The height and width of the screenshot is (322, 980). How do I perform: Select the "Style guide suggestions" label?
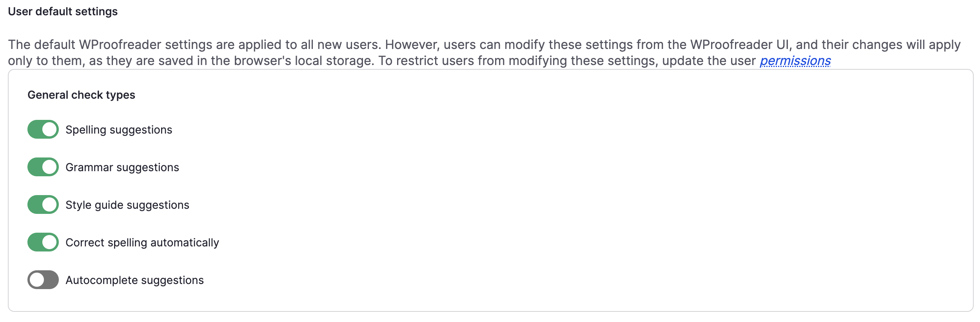click(127, 205)
